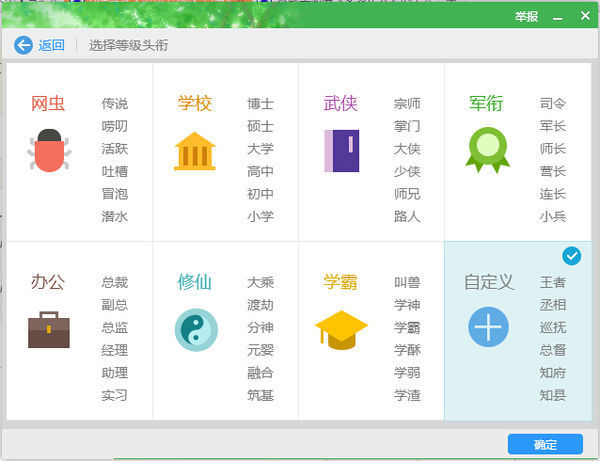Screen dimensions: 600x461
Task: Choose the 军衔 category title
Action: (486, 103)
